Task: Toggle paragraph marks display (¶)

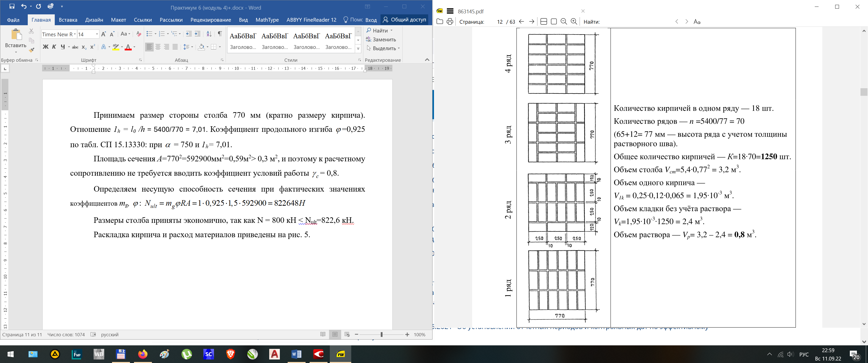Action: tap(220, 34)
